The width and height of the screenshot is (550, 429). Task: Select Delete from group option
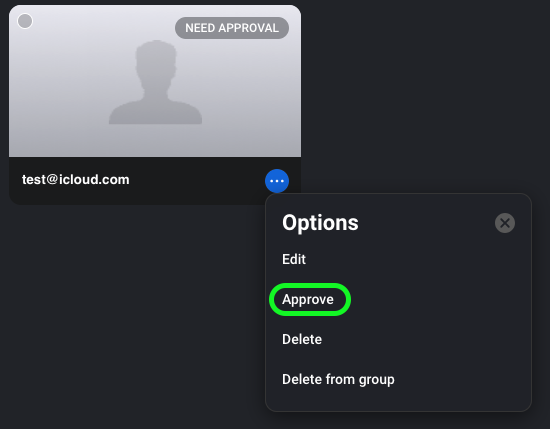pyautogui.click(x=338, y=380)
